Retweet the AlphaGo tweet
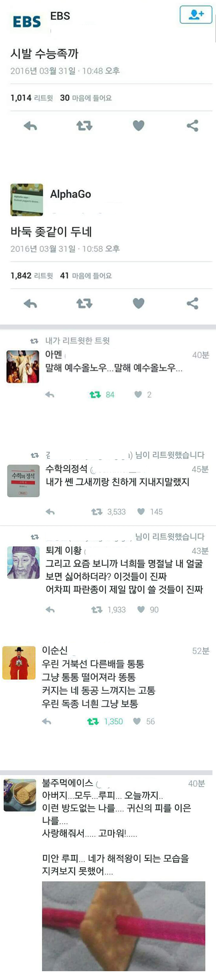This screenshot has width=216, height=980. tap(84, 303)
